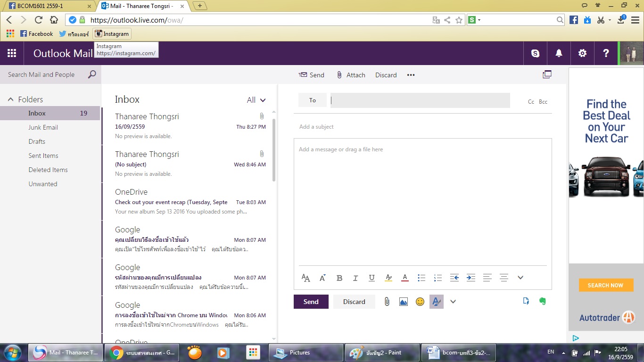This screenshot has height=362, width=644.
Task: Increase the paragraph indent
Action: pos(471,278)
